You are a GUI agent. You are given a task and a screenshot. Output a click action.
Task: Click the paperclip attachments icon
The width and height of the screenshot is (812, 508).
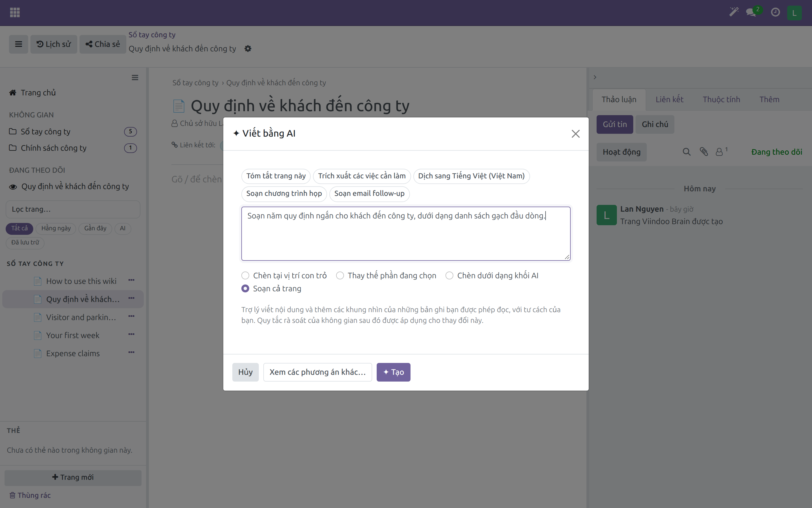coord(704,152)
